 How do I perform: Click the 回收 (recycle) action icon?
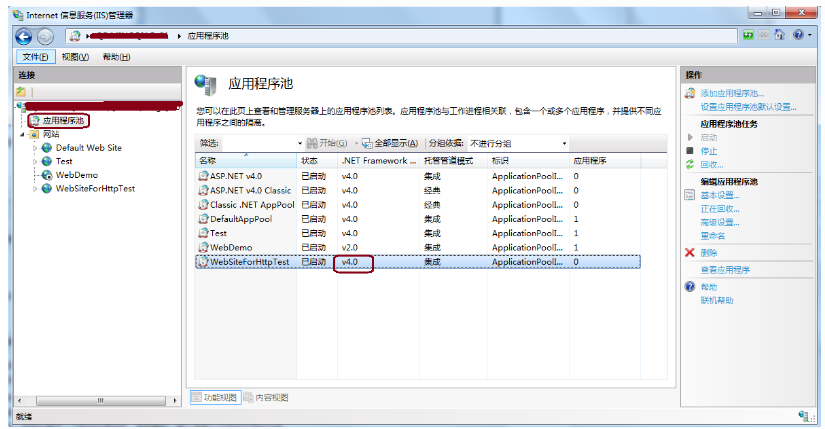(x=689, y=164)
